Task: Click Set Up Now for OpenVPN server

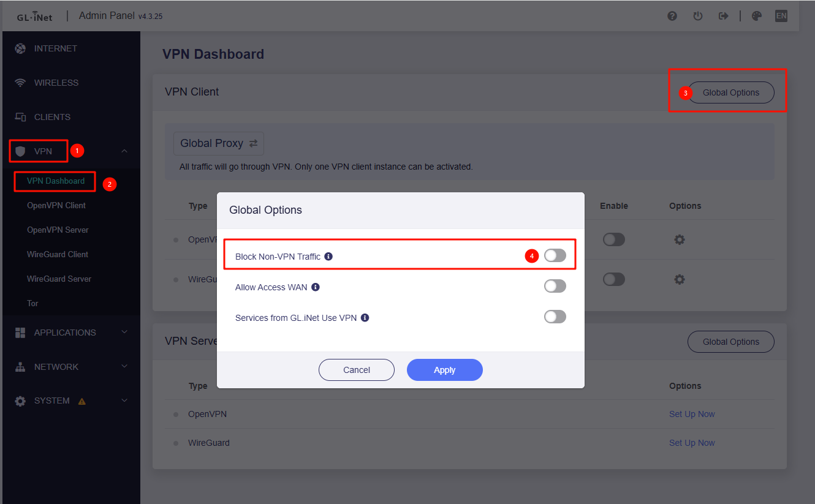Action: coord(692,414)
